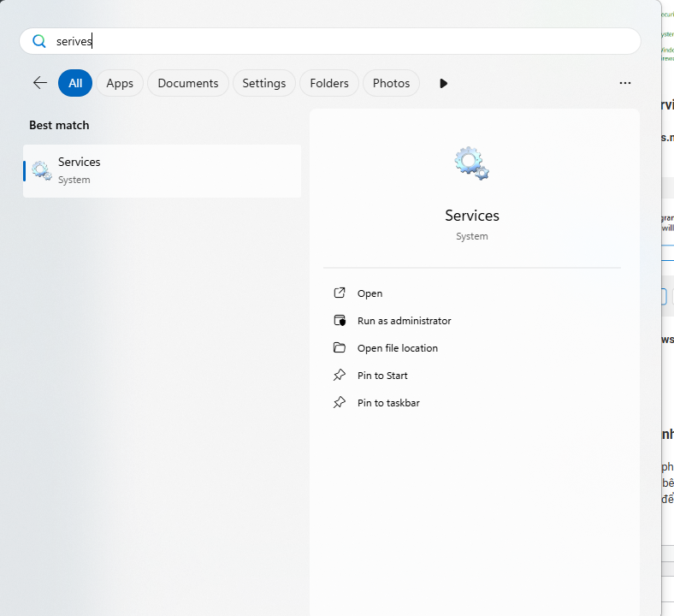
Task: Click the large Services gear icon in preview
Action: (471, 163)
